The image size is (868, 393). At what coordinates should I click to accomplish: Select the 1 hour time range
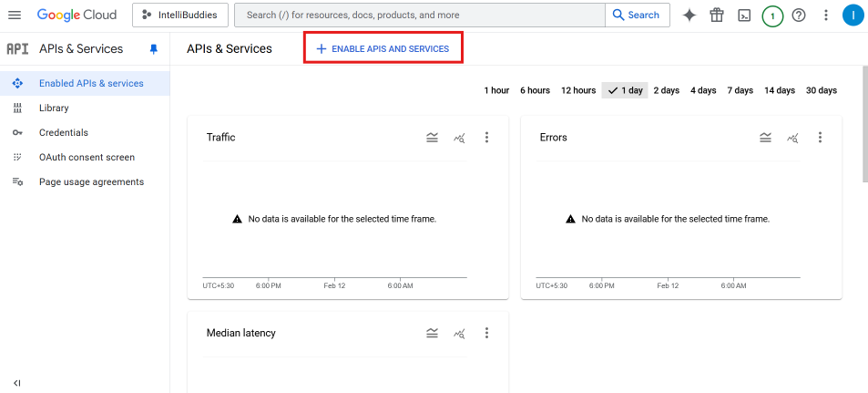pos(496,90)
